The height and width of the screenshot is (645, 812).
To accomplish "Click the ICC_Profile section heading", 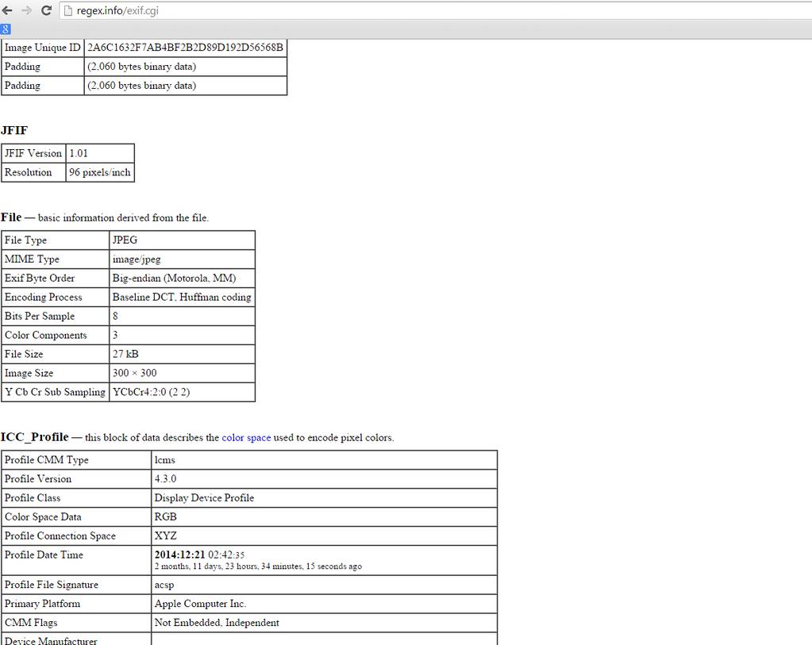I will pyautogui.click(x=34, y=437).
